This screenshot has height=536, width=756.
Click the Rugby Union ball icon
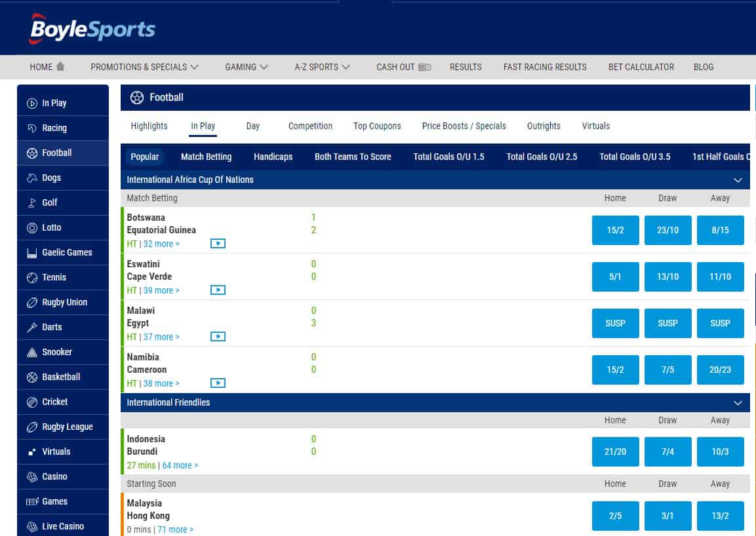pyautogui.click(x=32, y=303)
